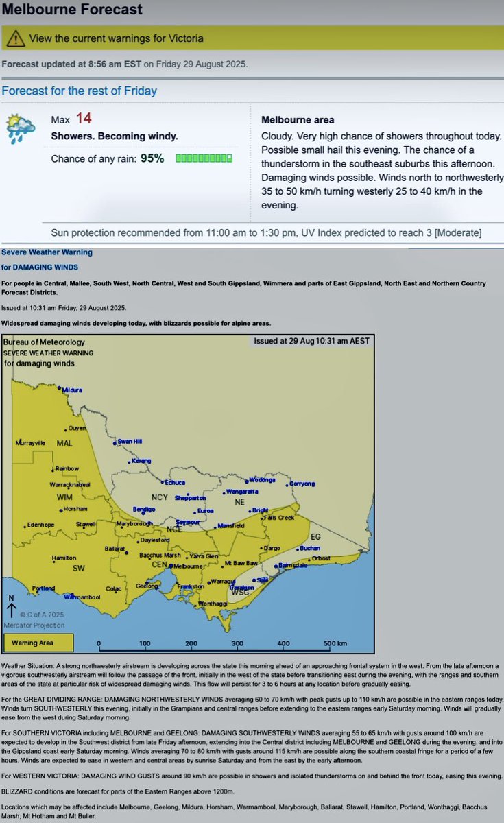The image size is (504, 823).
Task: Click Portland on the warning map
Action: tap(43, 589)
